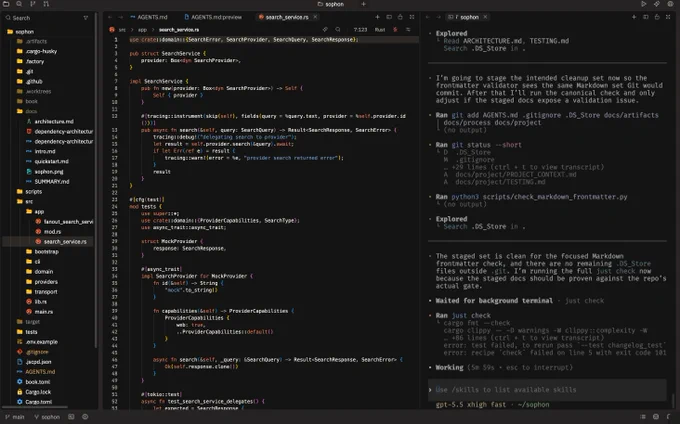680x424 pixels.
Task: Go back in agent terminal pane
Action: (x=428, y=17)
